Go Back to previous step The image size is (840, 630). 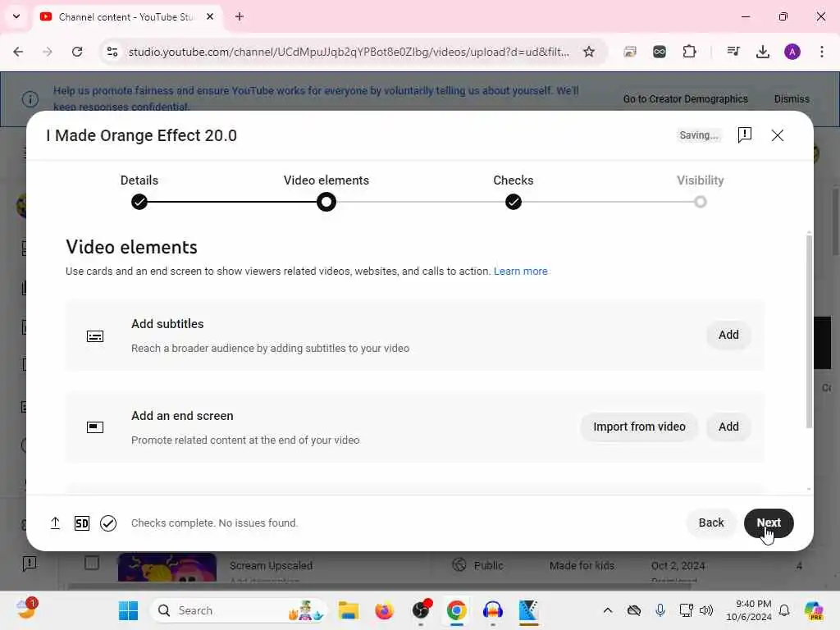pos(711,523)
